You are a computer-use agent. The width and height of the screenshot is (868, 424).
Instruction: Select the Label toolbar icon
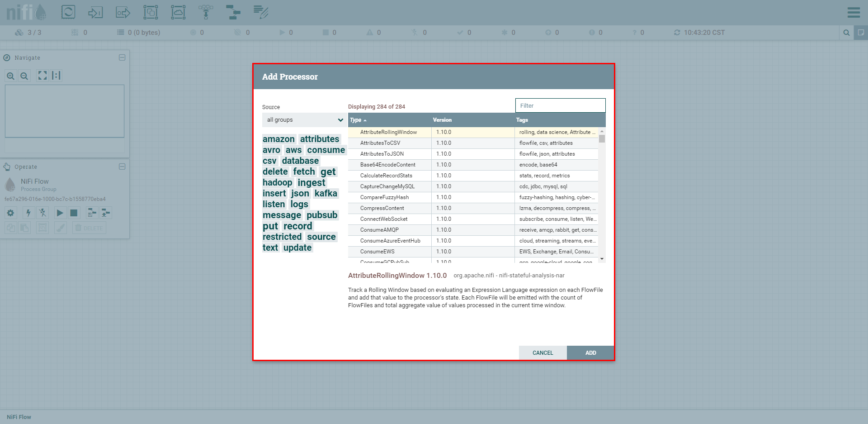[261, 12]
